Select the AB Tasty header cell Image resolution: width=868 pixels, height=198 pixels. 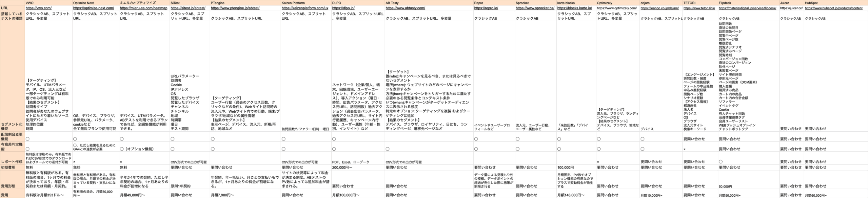pos(429,3)
